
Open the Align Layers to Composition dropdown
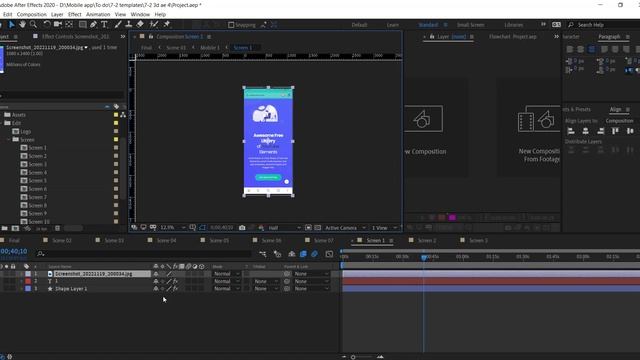click(x=619, y=121)
